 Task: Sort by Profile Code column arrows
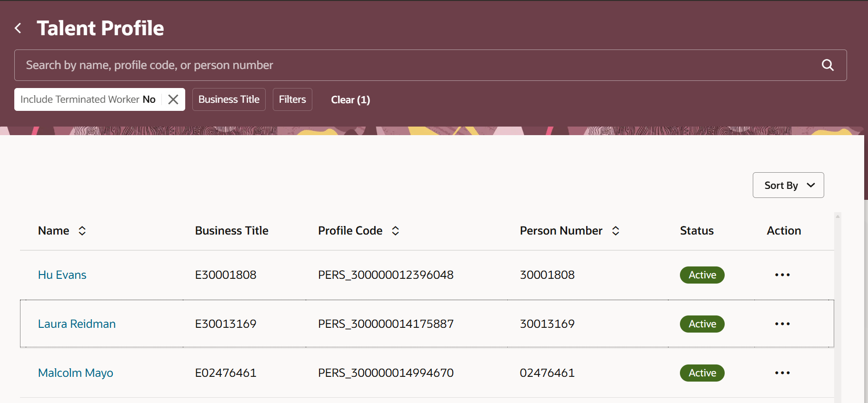[x=395, y=231]
